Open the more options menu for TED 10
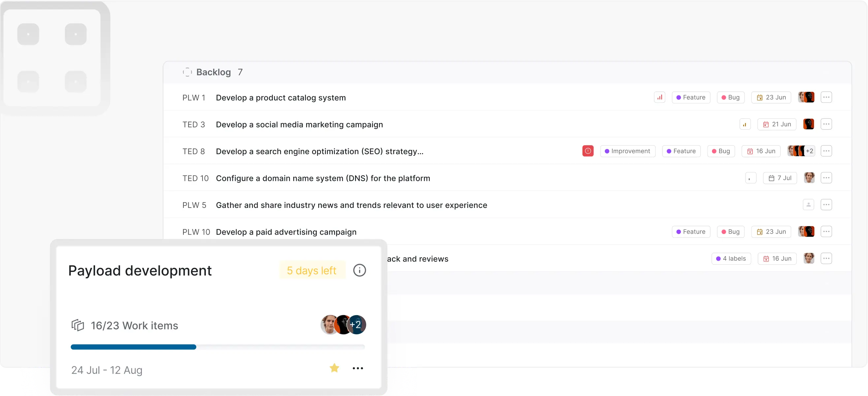The image size is (868, 396). pos(826,178)
